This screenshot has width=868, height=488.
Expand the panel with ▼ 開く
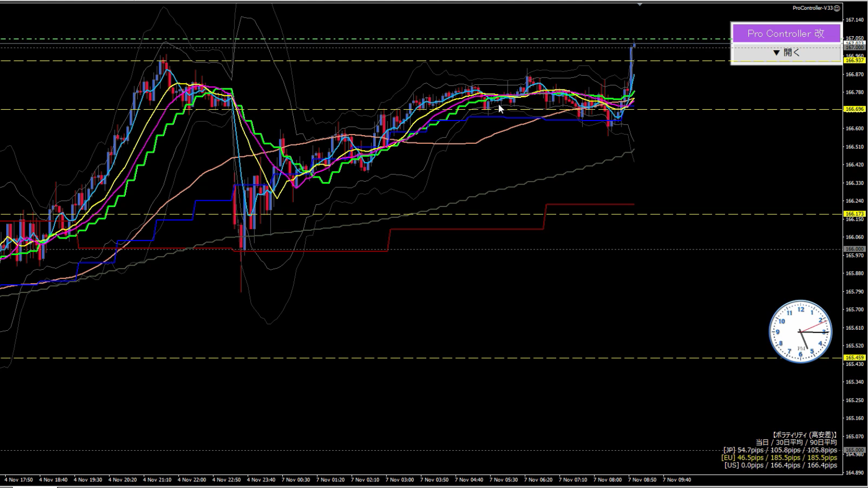click(786, 52)
